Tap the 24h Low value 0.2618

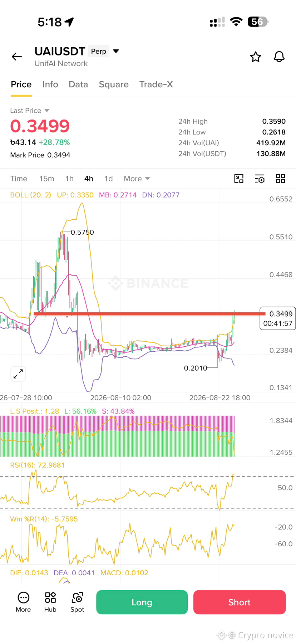[x=274, y=132]
